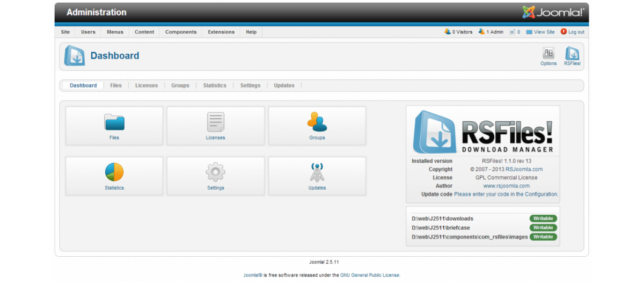
Task: Switch to the Updates submenu tab
Action: pos(284,85)
